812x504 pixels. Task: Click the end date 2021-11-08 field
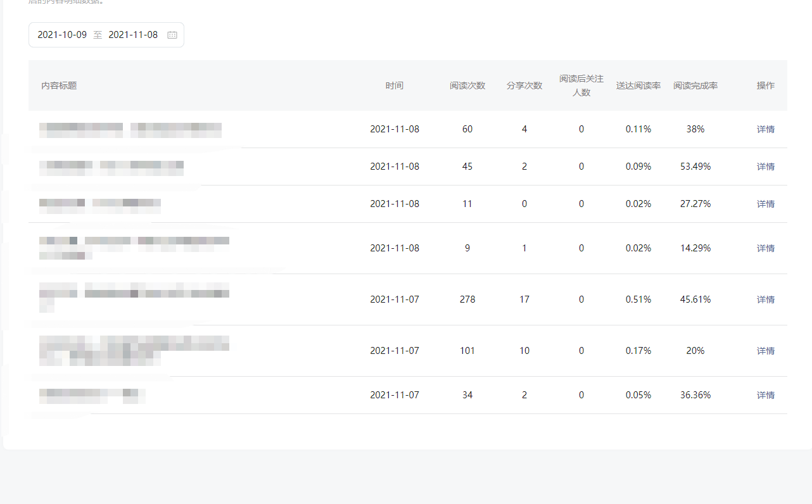tap(133, 35)
